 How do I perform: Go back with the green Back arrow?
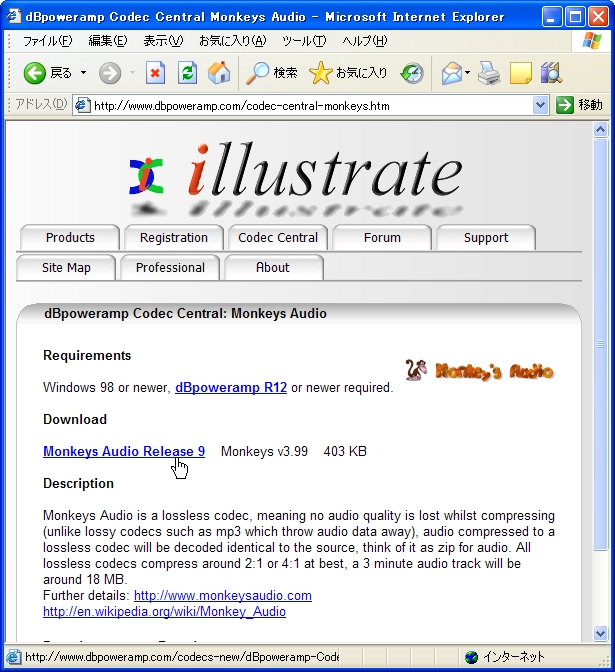point(34,73)
